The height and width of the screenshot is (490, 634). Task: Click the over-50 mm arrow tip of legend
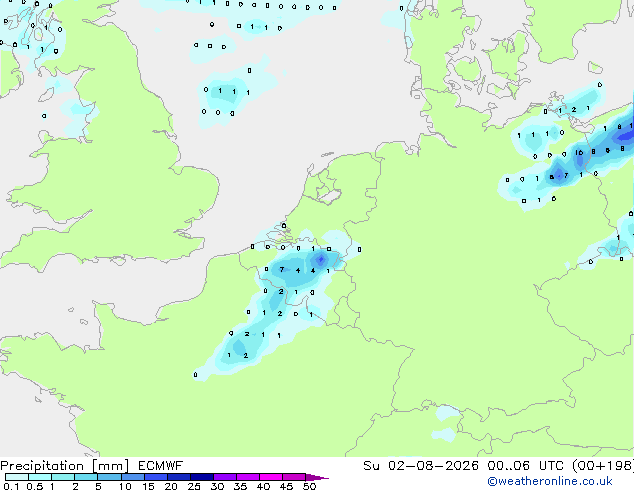coord(317,477)
